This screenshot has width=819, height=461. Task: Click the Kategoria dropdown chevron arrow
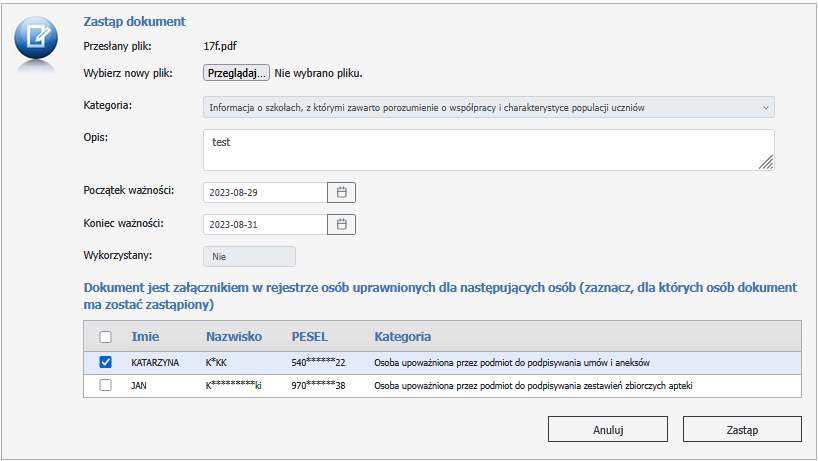[x=765, y=107]
